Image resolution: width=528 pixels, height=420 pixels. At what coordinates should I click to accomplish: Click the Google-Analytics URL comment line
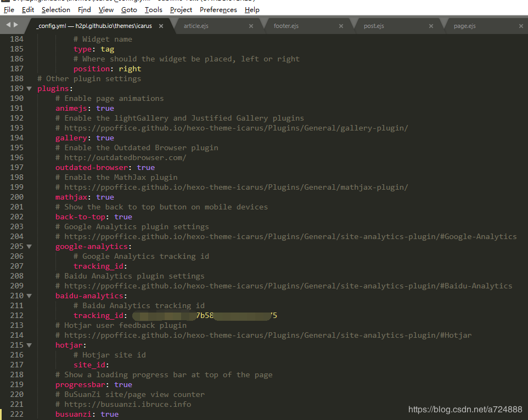pyautogui.click(x=286, y=236)
